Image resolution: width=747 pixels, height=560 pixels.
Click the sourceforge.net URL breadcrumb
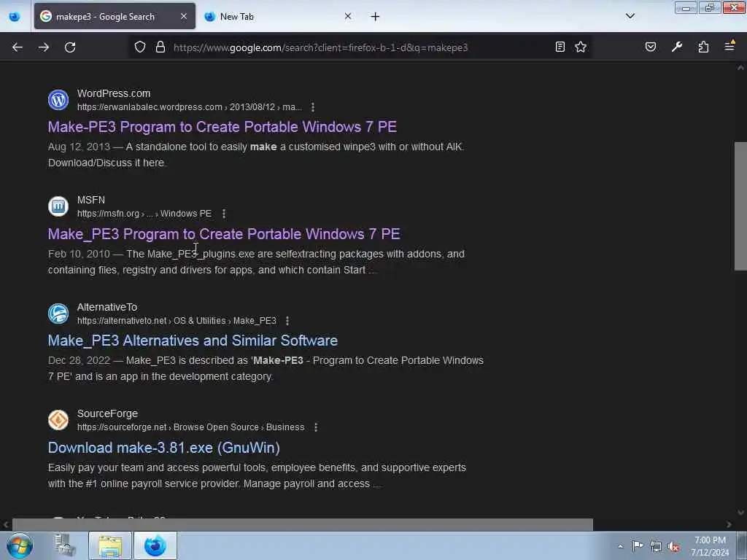(190, 427)
